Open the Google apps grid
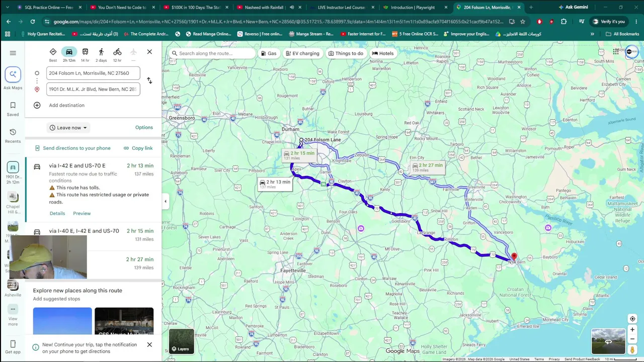The width and height of the screenshot is (644, 362). click(x=616, y=51)
